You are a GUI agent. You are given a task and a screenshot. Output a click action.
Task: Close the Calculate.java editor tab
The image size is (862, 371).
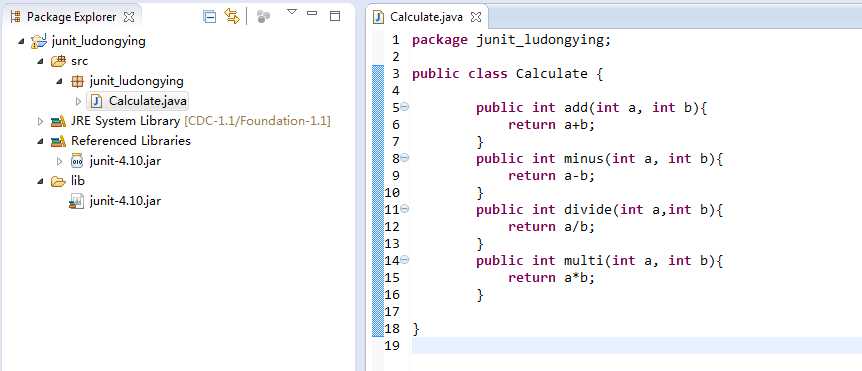click(476, 17)
